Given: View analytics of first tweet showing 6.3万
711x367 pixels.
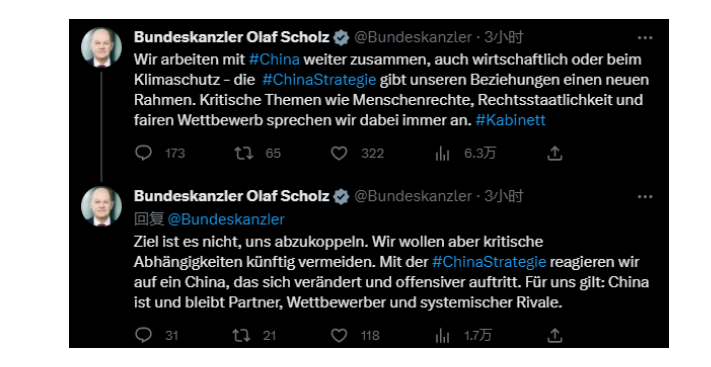Looking at the screenshot, I should (x=442, y=154).
